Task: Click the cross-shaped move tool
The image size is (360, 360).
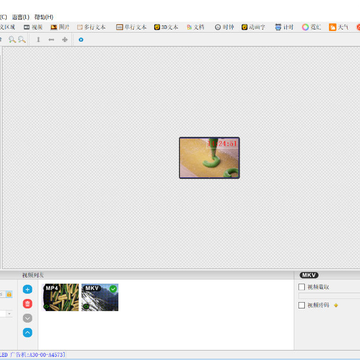Action: [x=65, y=40]
